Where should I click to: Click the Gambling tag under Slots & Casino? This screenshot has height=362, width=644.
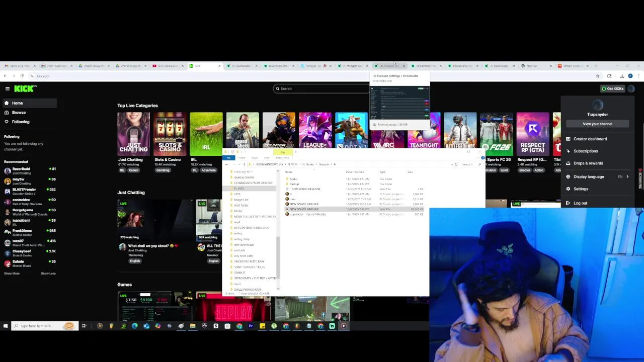pos(163,170)
